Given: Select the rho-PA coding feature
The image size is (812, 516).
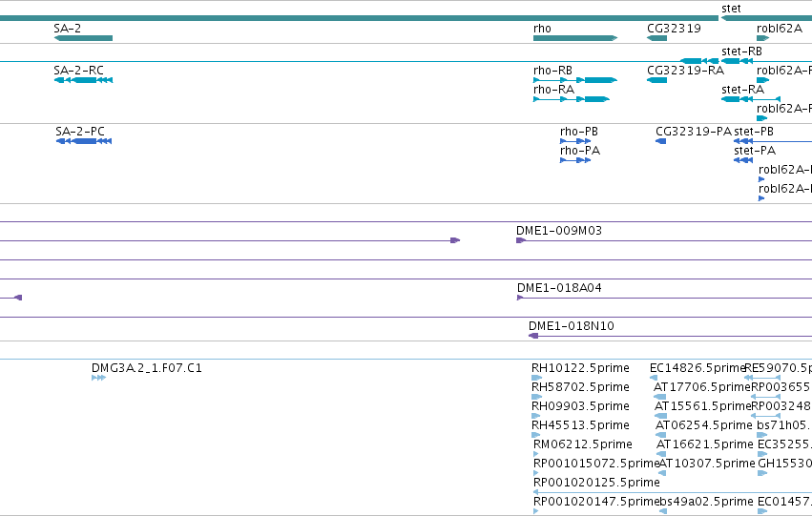Looking at the screenshot, I should pyautogui.click(x=575, y=160).
